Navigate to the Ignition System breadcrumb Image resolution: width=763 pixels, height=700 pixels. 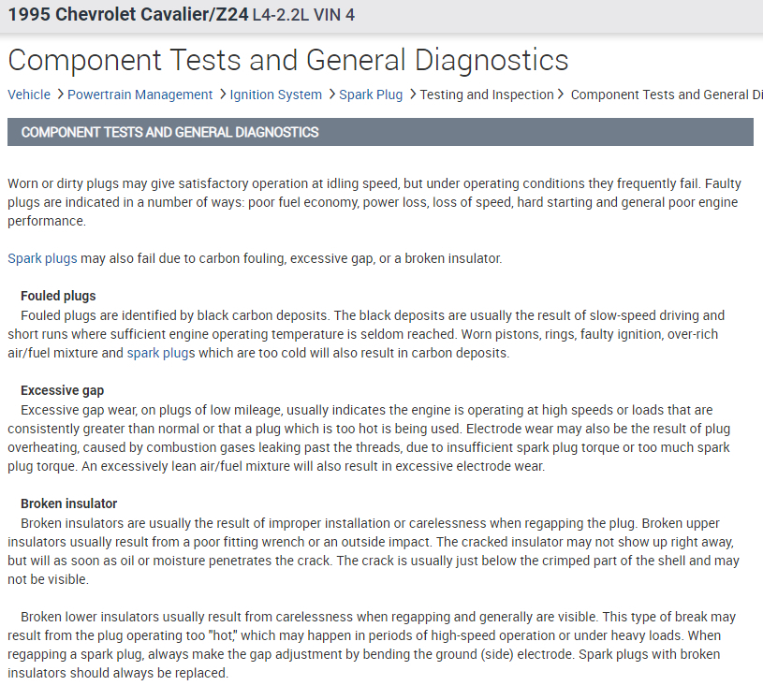click(x=275, y=95)
